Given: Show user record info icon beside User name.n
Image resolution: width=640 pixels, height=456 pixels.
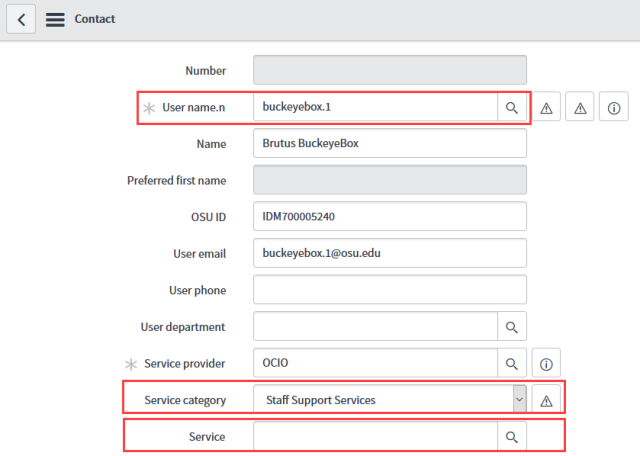Looking at the screenshot, I should pos(613,108).
